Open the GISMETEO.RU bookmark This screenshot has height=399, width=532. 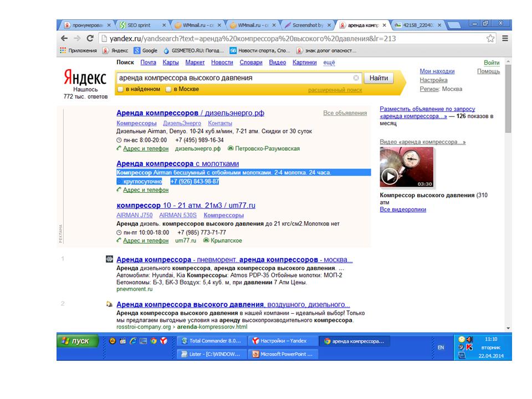tap(193, 50)
